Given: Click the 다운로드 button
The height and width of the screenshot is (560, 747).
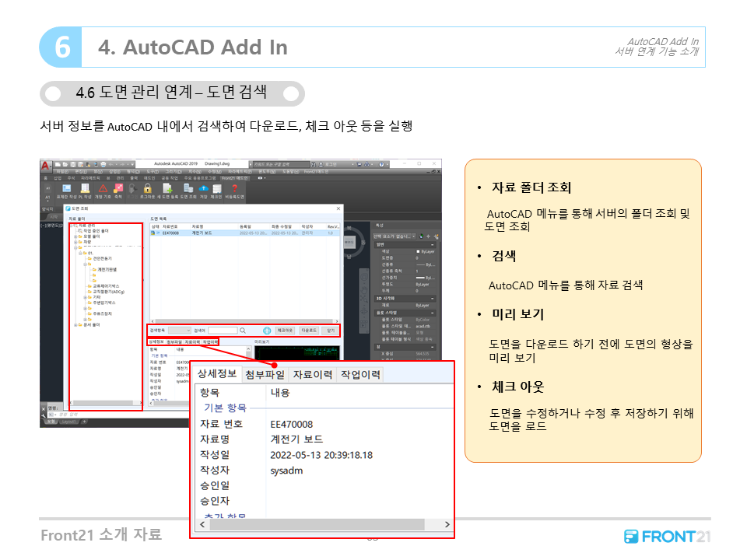Looking at the screenshot, I should coord(309,331).
